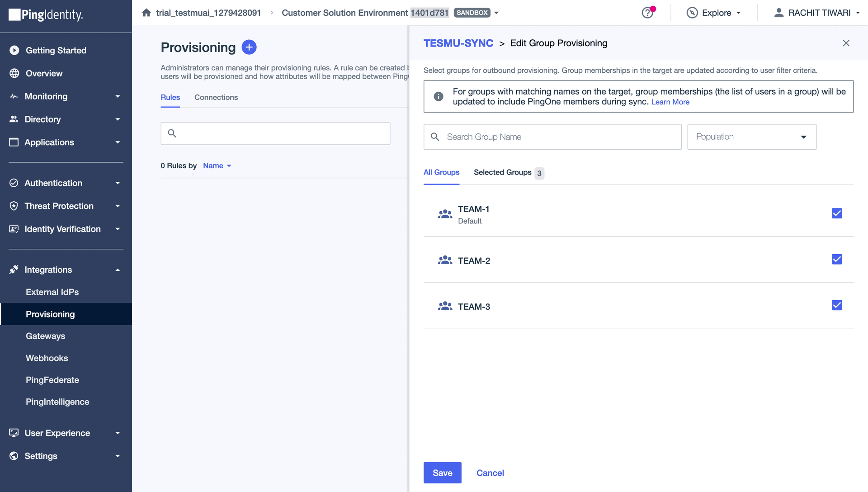868x492 pixels.
Task: Open the Learn More link
Action: tap(670, 102)
